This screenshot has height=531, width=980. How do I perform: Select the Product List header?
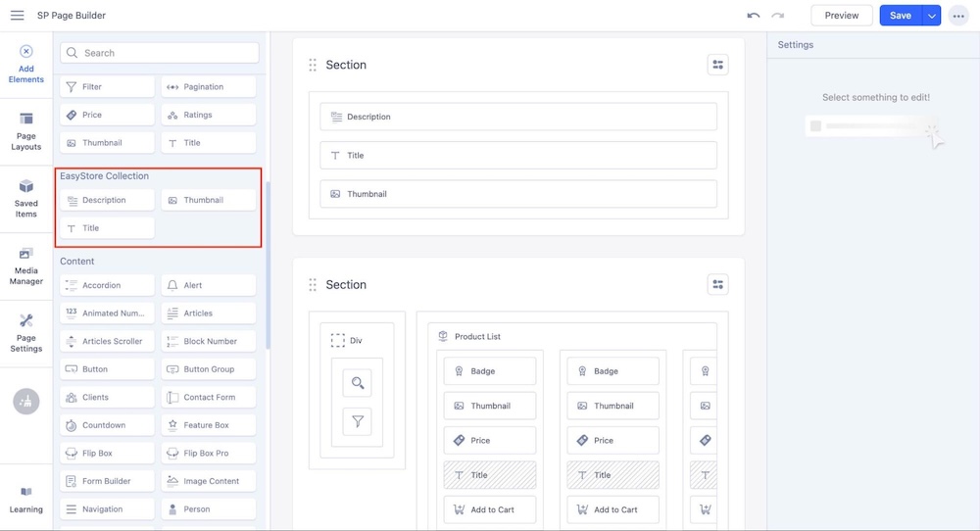(x=469, y=336)
